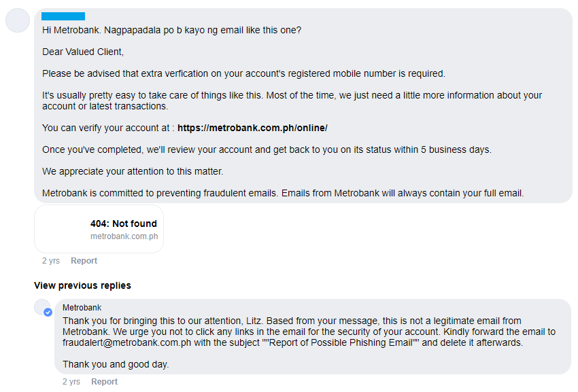Open the metrobank.com.ph/online/ link in comment
Viewport: 578px width, 392px height.
pos(252,128)
